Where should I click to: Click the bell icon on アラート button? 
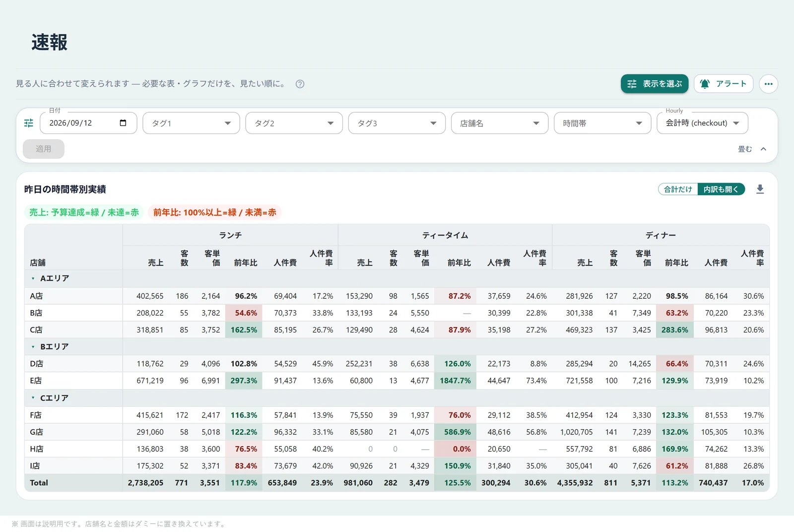coord(705,84)
